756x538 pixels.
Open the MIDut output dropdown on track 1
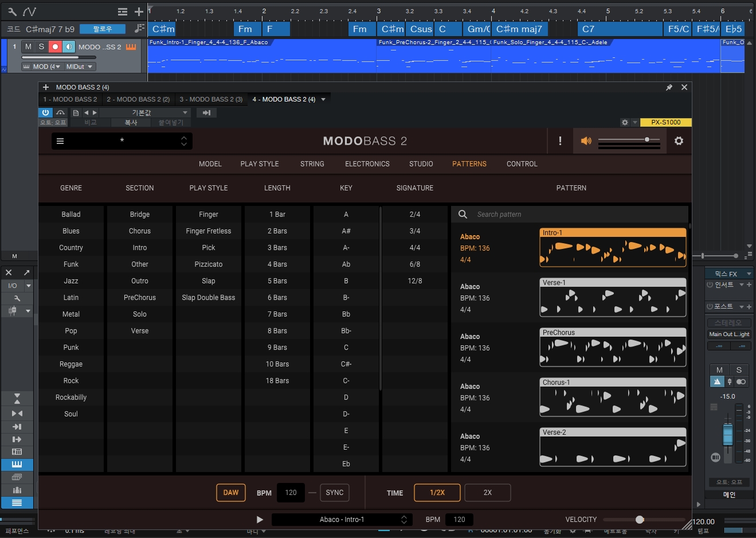79,67
